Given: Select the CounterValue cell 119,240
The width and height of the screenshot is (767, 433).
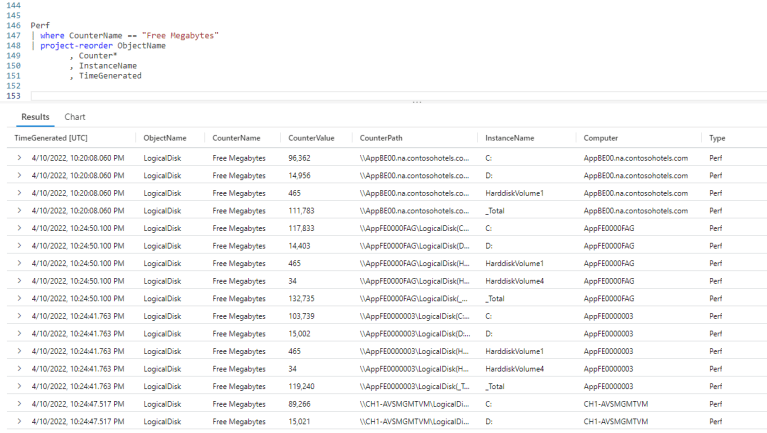Looking at the screenshot, I should 301,387.
